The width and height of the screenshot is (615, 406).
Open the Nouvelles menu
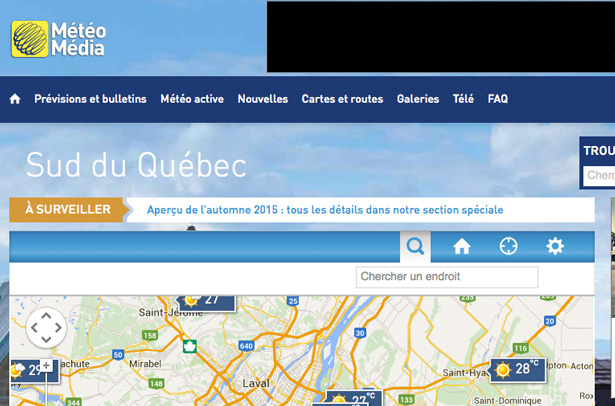pos(262,99)
